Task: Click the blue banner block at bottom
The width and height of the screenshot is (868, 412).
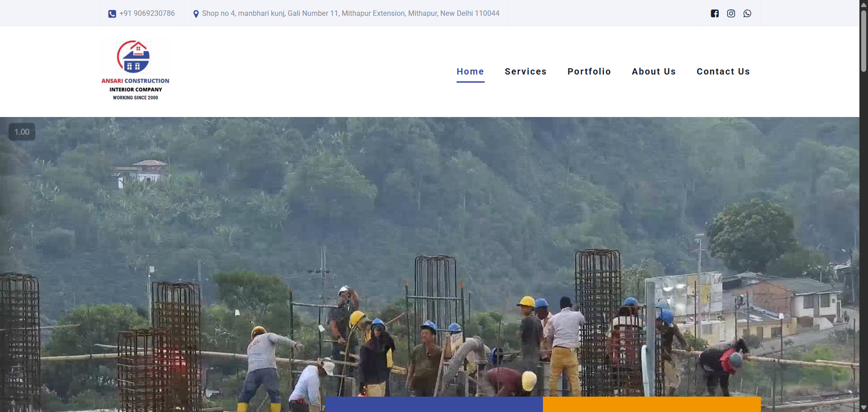Action: tap(434, 404)
